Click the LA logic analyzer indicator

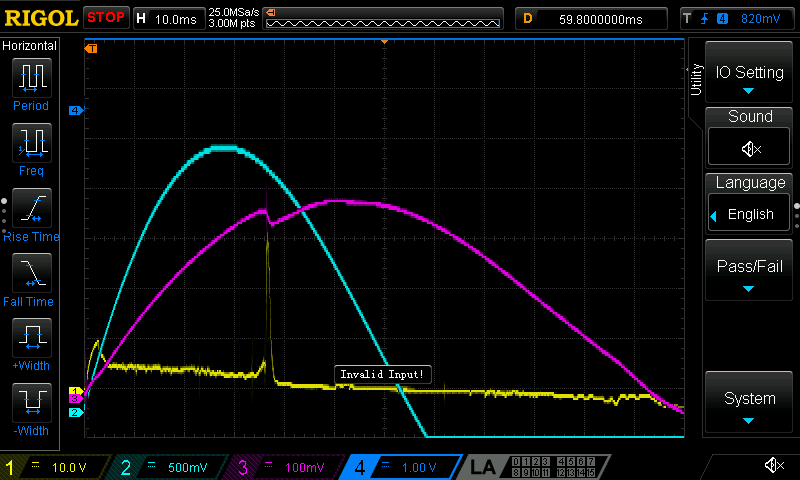click(x=483, y=467)
